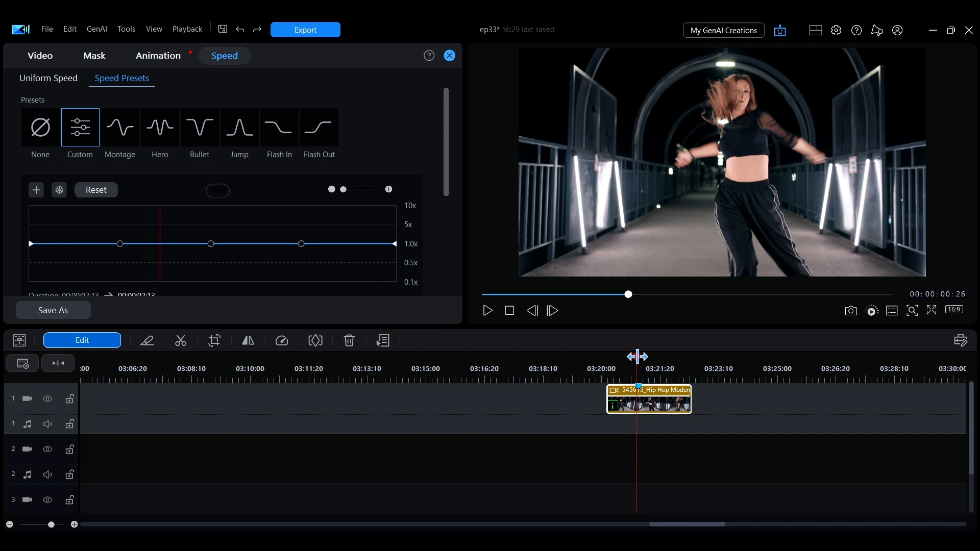Screen dimensions: 980x551
Task: Enter fullscreen preview
Action: [x=932, y=310]
